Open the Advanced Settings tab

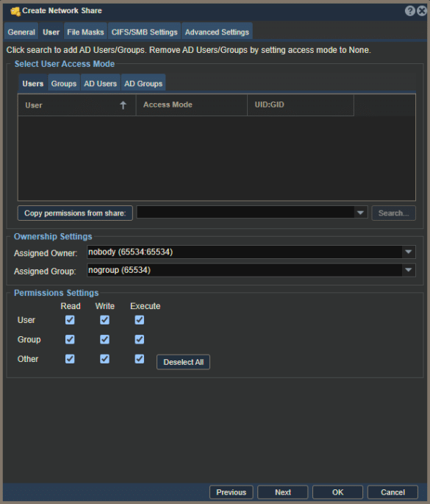217,32
